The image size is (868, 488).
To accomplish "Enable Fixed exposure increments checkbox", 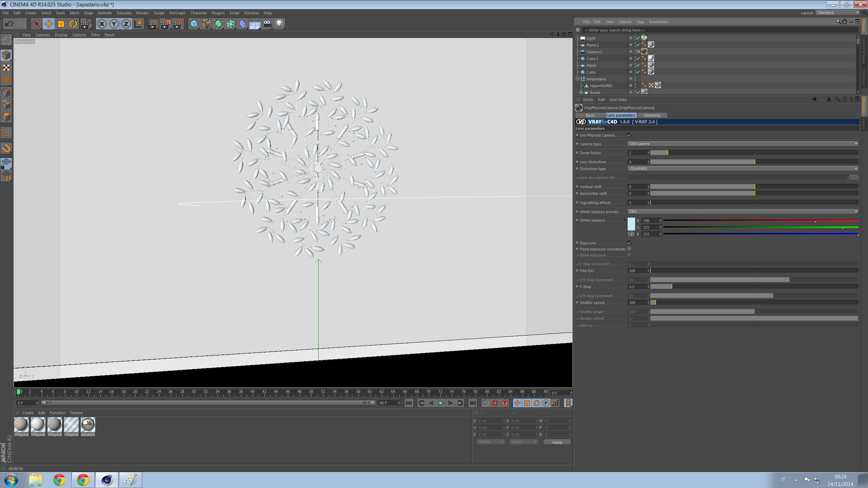I will click(x=629, y=249).
